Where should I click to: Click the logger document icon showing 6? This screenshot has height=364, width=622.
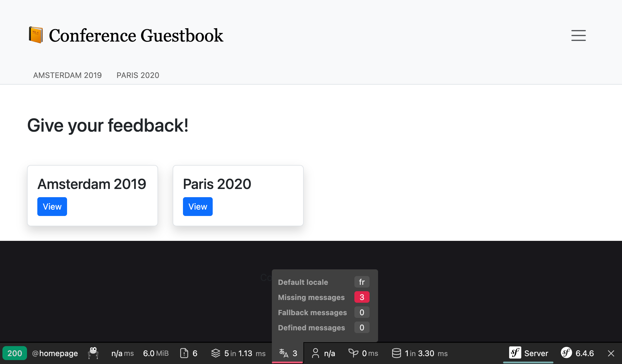pos(184,353)
